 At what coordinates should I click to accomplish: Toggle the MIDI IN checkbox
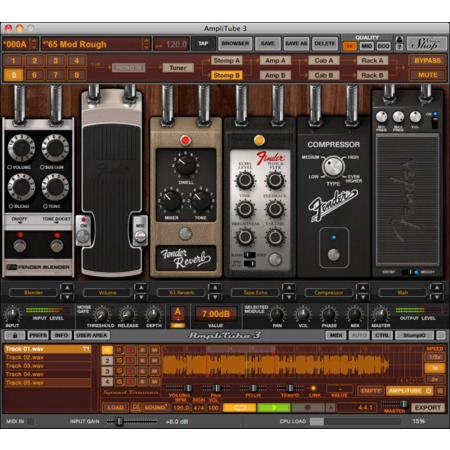[x=30, y=421]
